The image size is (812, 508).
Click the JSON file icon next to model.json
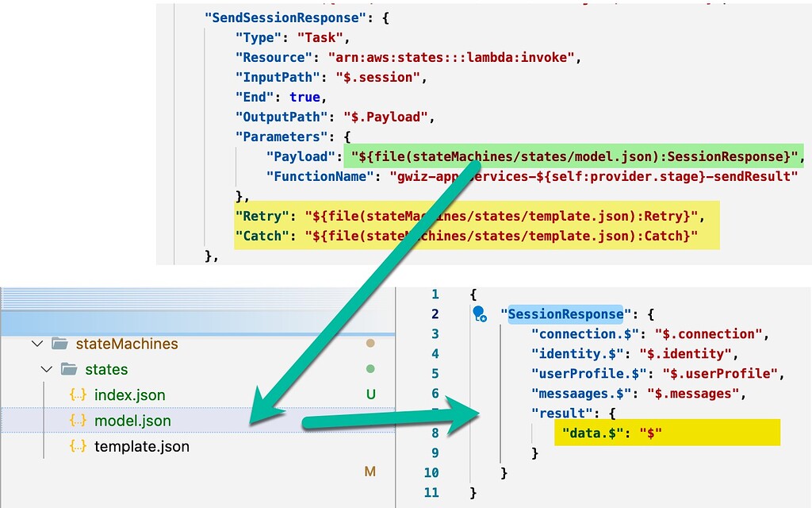coord(76,421)
